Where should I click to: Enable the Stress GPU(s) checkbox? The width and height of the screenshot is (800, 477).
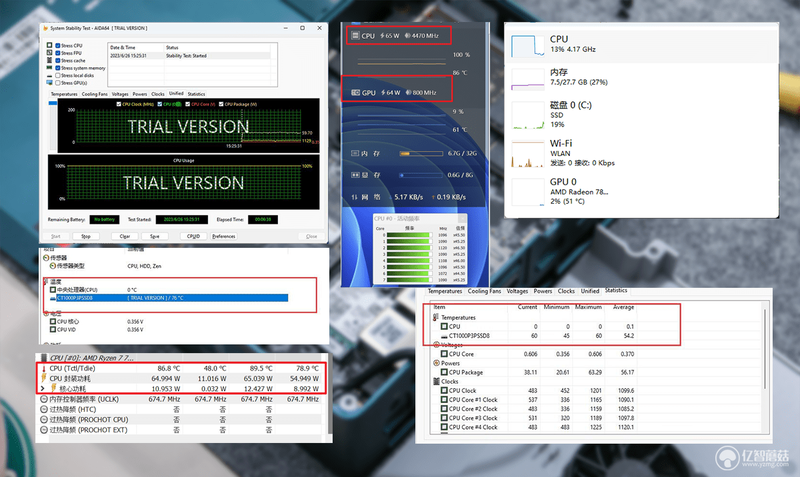(x=58, y=82)
